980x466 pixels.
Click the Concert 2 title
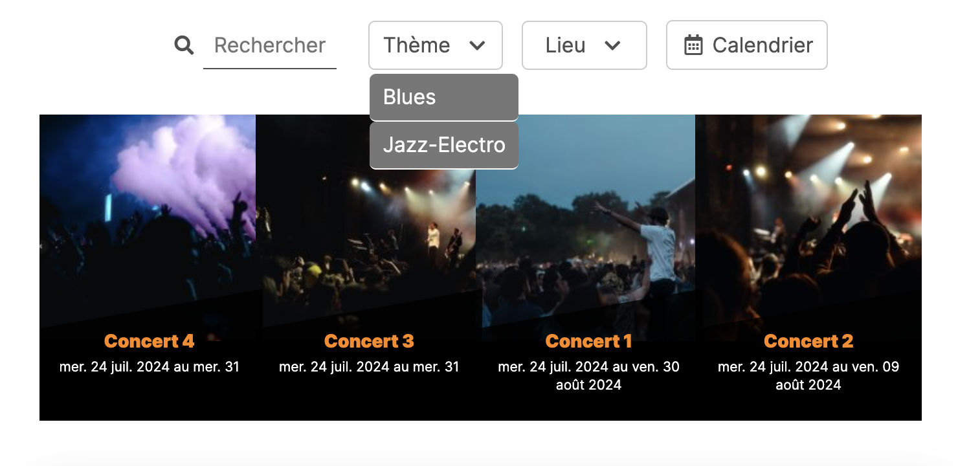[x=808, y=341]
